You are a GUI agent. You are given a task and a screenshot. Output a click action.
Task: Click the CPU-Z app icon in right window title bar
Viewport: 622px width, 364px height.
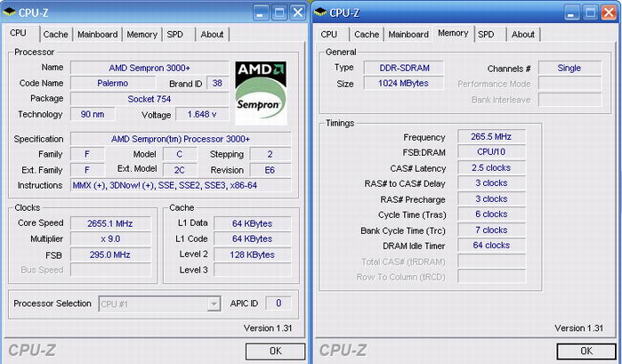(320, 12)
